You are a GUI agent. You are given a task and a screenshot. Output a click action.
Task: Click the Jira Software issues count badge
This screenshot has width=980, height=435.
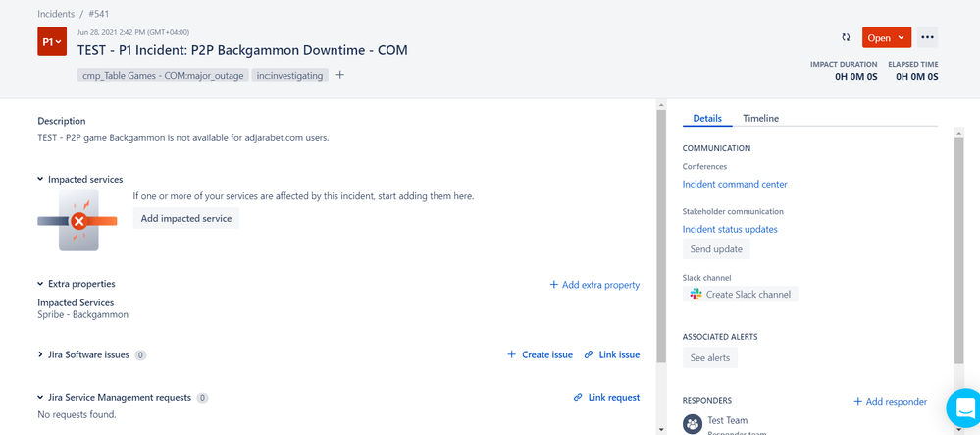pos(141,355)
